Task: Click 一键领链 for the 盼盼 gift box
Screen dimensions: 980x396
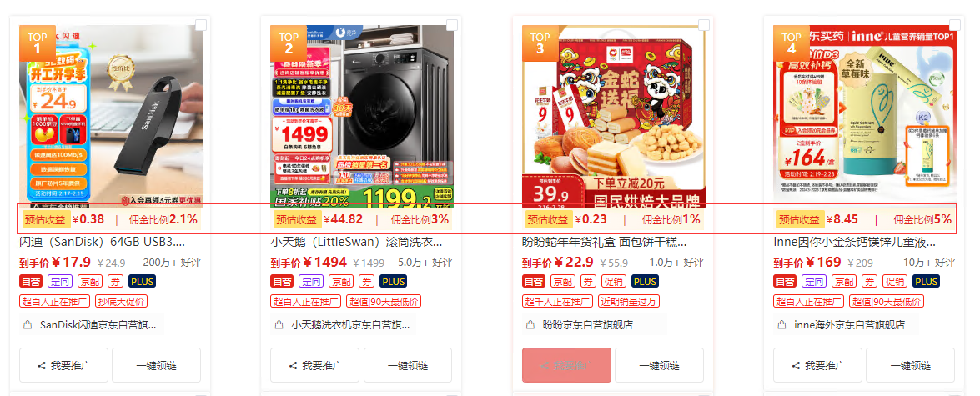Action: click(659, 365)
